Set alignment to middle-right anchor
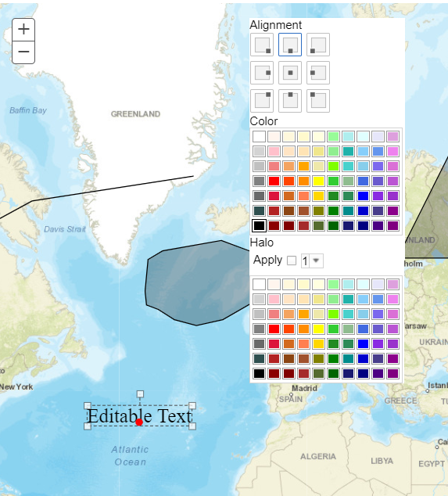448x496 pixels. [262, 73]
